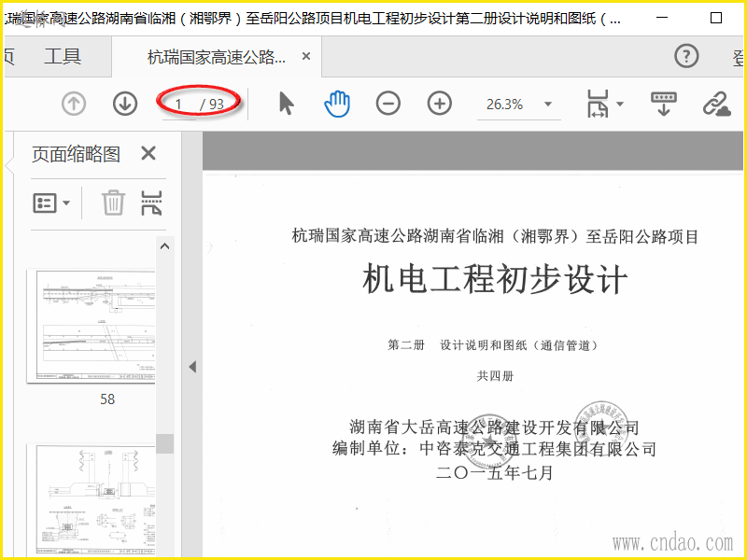Click the share link cloud icon
The height and width of the screenshot is (560, 747).
(x=716, y=104)
